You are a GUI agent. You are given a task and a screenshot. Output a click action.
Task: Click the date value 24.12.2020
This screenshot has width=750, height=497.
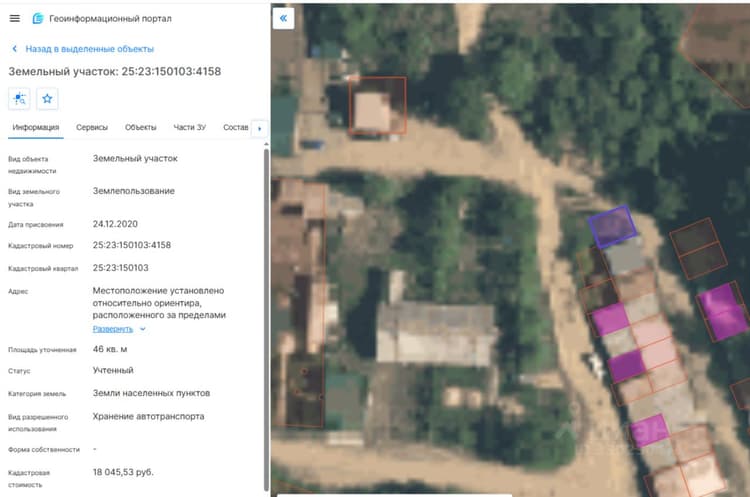(x=115, y=224)
